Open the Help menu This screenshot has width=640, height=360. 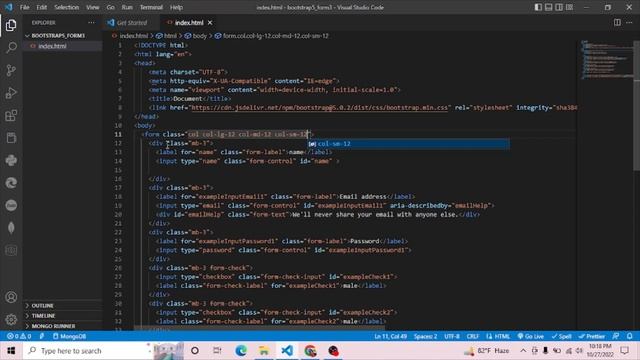coord(176,7)
